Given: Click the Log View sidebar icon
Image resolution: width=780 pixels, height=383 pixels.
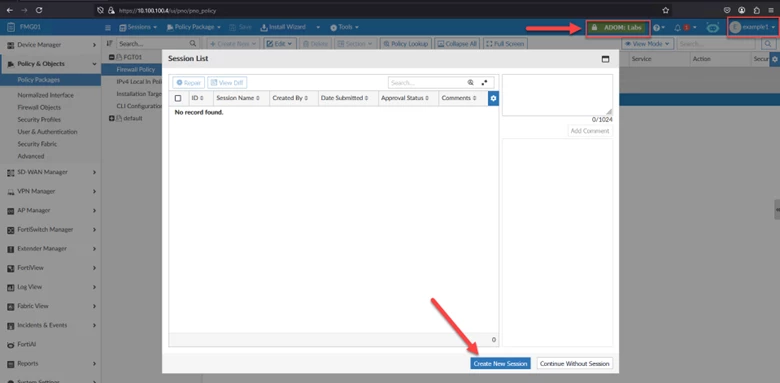Looking at the screenshot, I should [x=10, y=287].
